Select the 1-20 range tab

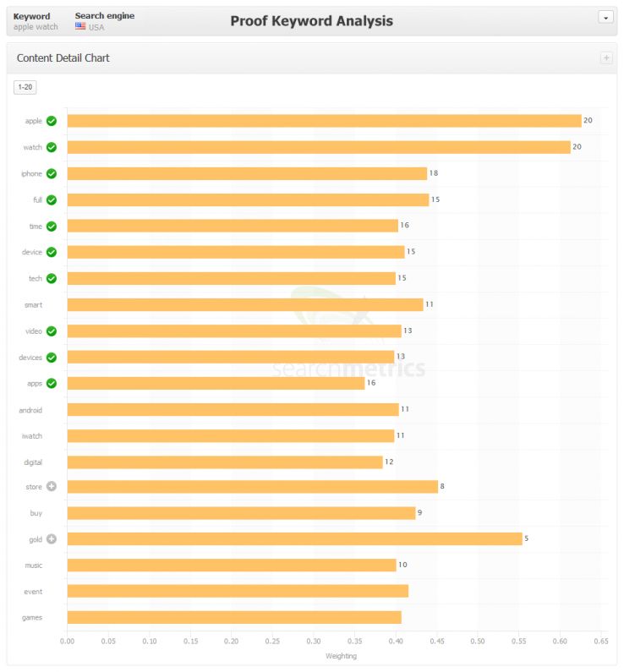coord(25,87)
